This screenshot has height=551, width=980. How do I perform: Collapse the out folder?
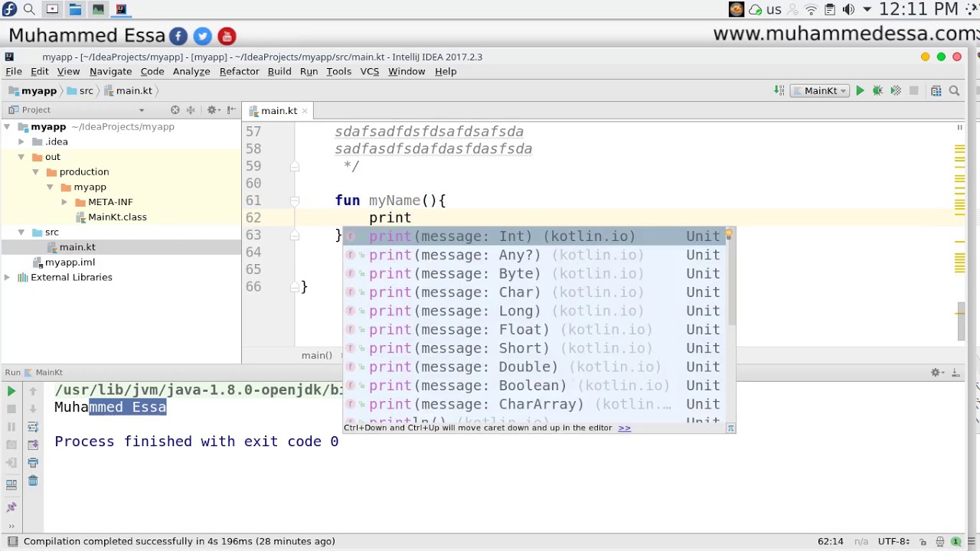(21, 157)
